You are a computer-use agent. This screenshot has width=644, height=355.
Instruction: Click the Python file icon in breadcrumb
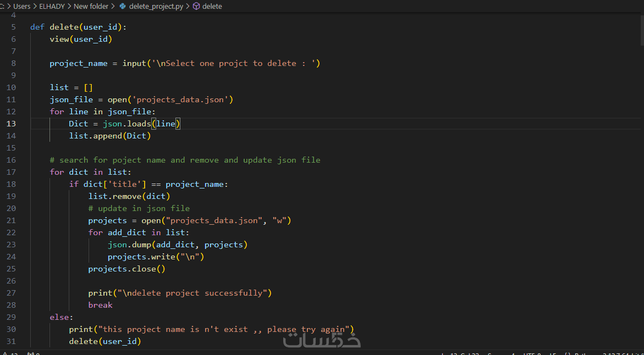pos(122,6)
